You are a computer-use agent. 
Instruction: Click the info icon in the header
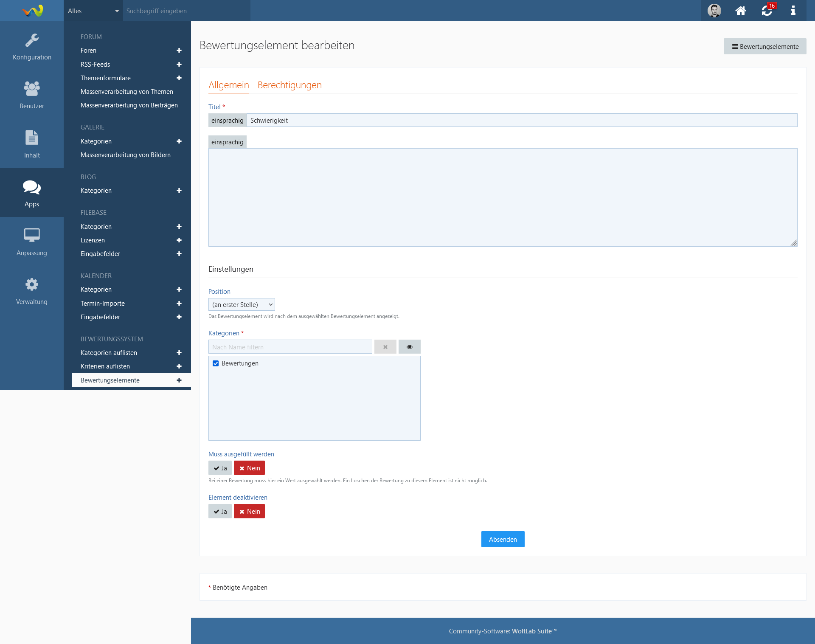793,11
